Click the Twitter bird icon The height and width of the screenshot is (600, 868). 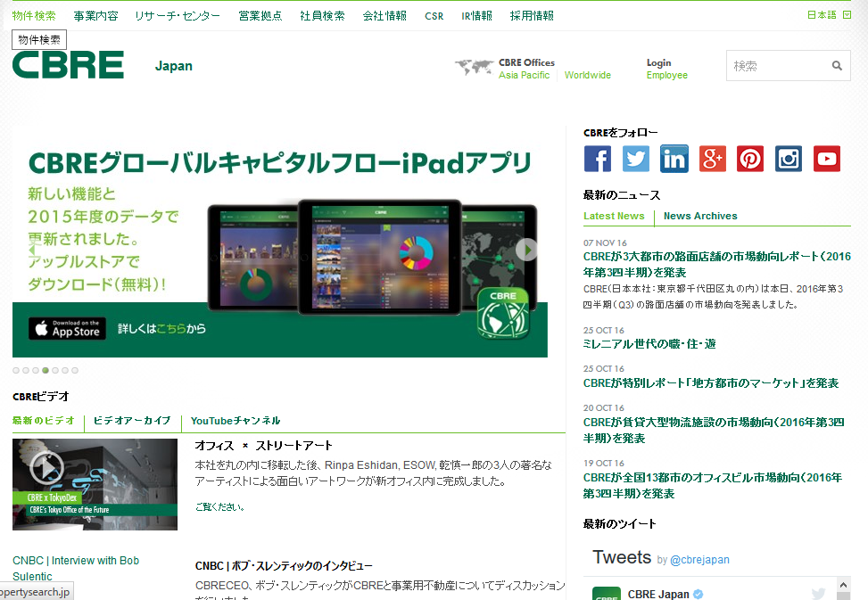[x=636, y=159]
